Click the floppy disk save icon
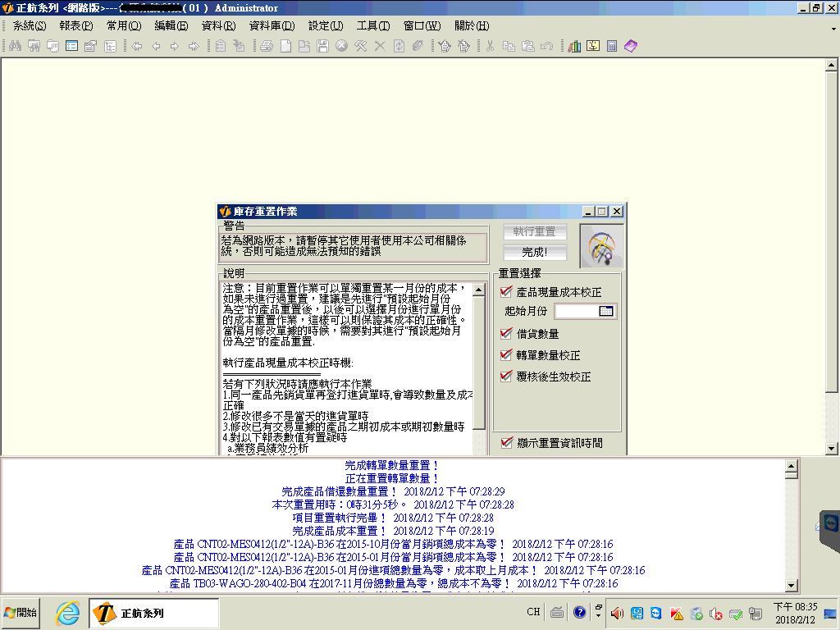 pos(322,46)
